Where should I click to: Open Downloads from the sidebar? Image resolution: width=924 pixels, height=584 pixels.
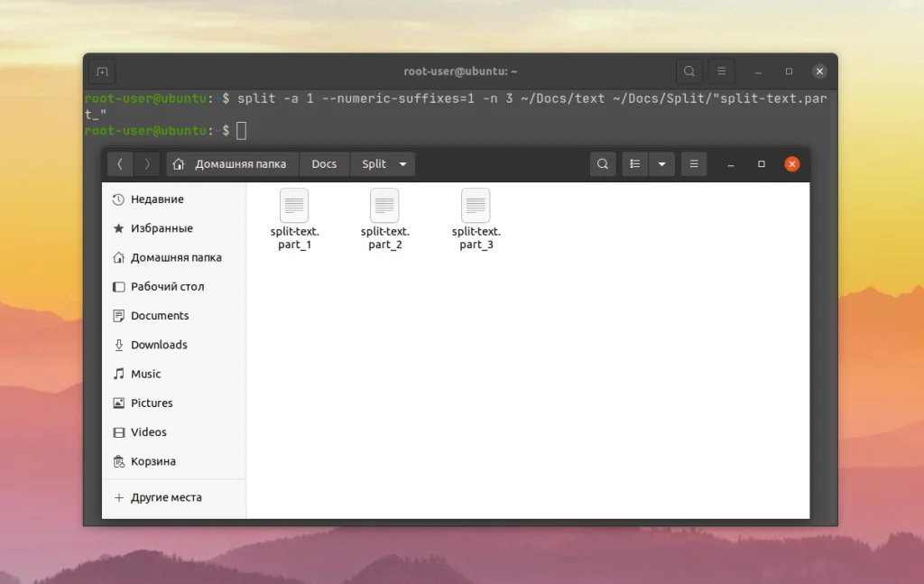pyautogui.click(x=159, y=345)
